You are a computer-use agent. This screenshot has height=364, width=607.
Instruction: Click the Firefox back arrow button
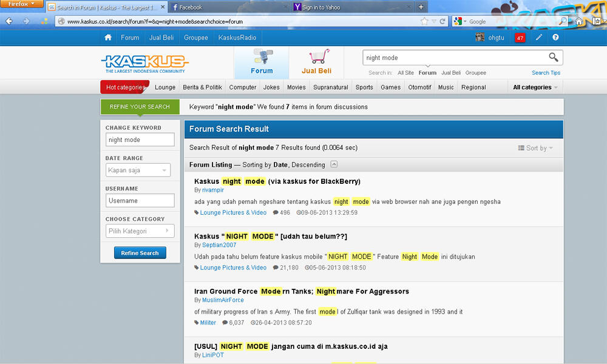click(x=10, y=21)
